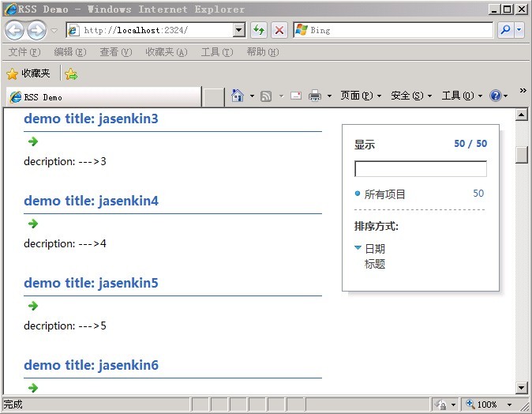Expand the print options dropdown arrow
This screenshot has height=414, width=532.
coord(329,96)
